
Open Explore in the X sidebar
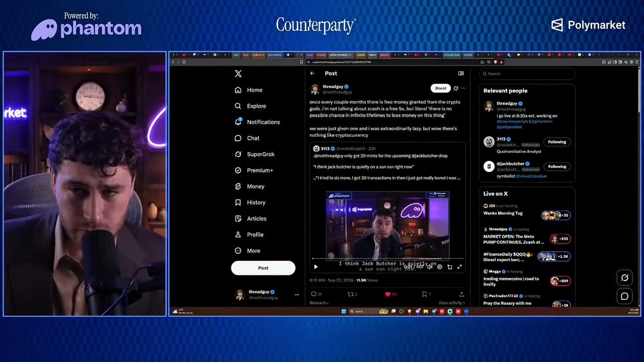click(251, 106)
